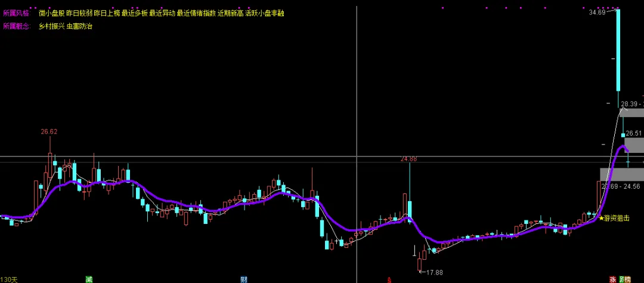Click the 17.88 low price label

click(435, 272)
